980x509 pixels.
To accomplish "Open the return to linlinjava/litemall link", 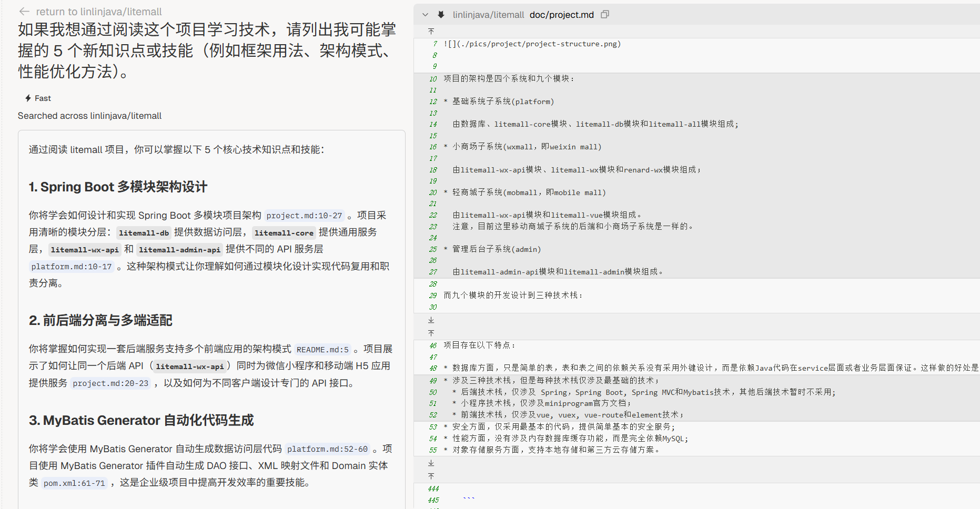I will [x=98, y=12].
